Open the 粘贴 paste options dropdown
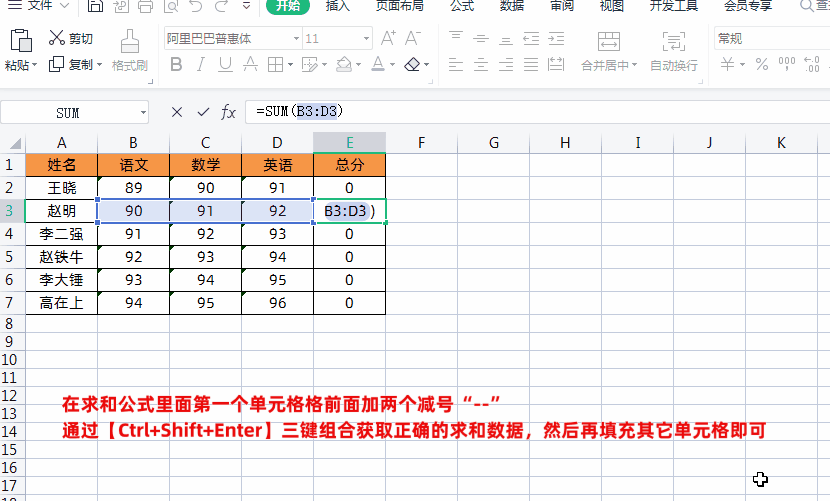This screenshot has height=501, width=830. (35, 65)
